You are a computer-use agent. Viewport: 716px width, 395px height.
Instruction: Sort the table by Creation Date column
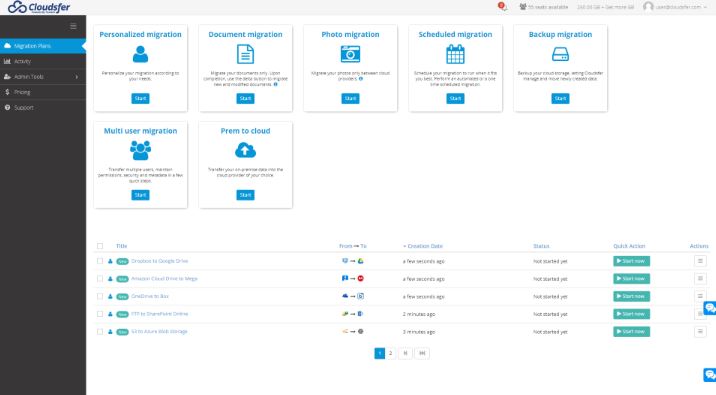click(423, 246)
